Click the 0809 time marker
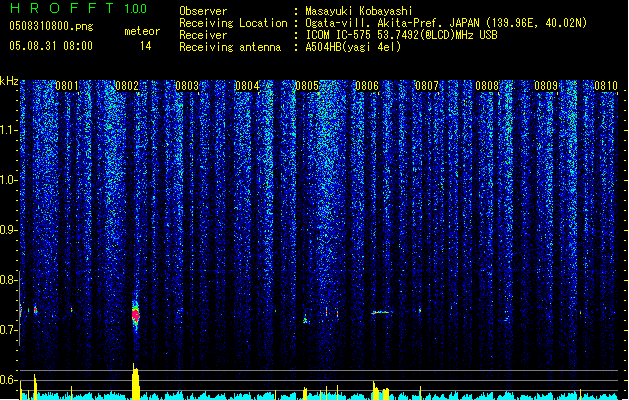629x400 pixels. click(x=546, y=86)
